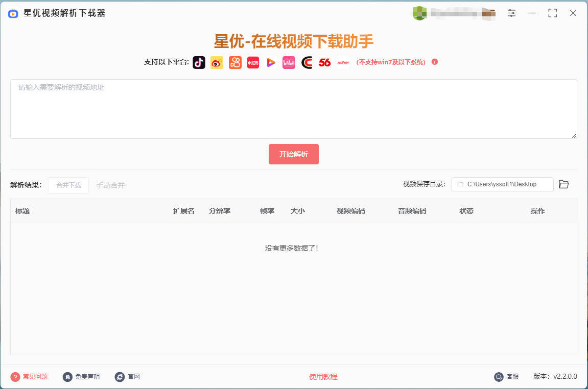Click the Kuaishou platform icon
The image size is (588, 389).
[x=235, y=62]
